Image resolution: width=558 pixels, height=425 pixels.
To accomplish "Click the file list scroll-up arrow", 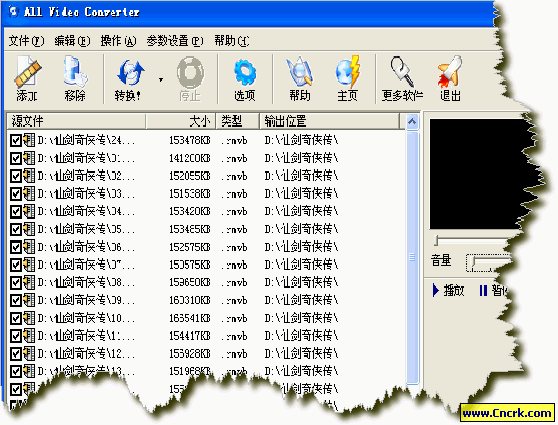I will click(x=412, y=122).
